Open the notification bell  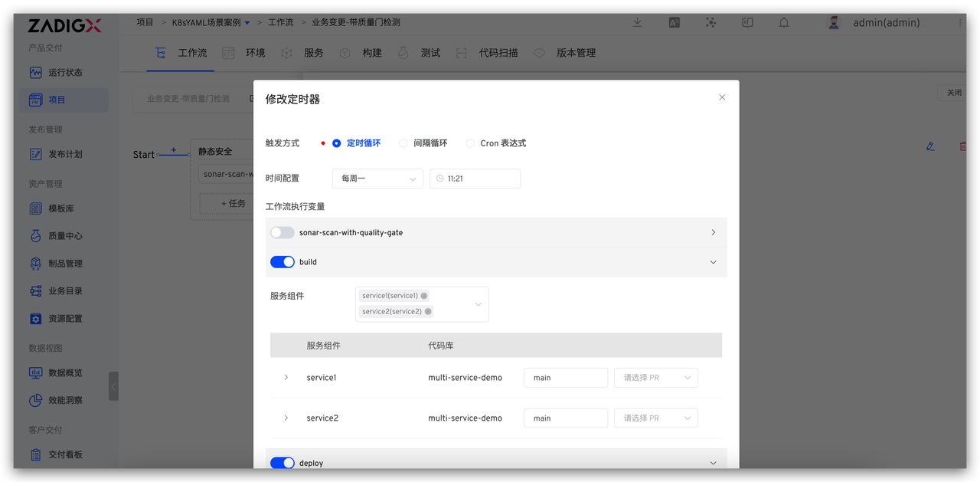tap(783, 22)
